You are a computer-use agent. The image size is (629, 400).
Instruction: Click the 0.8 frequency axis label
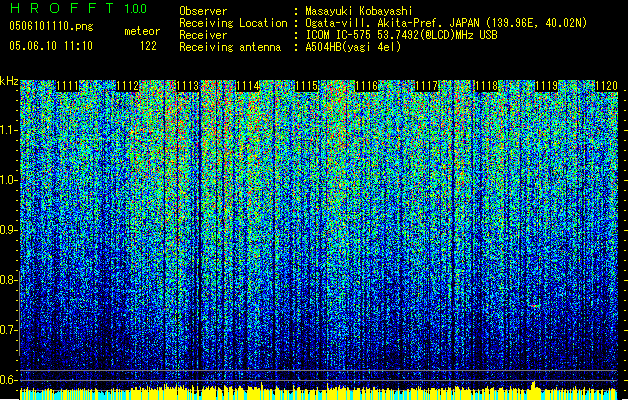9,279
